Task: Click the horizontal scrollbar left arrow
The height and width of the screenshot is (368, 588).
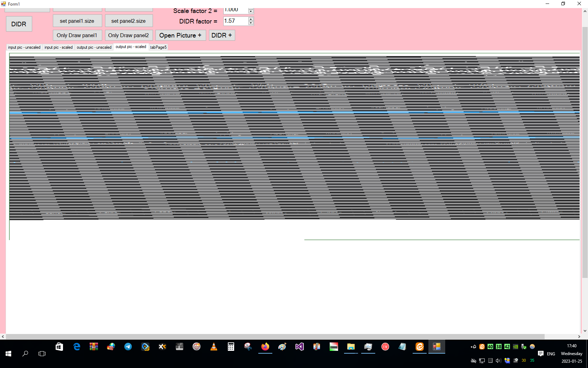Action: (3, 337)
